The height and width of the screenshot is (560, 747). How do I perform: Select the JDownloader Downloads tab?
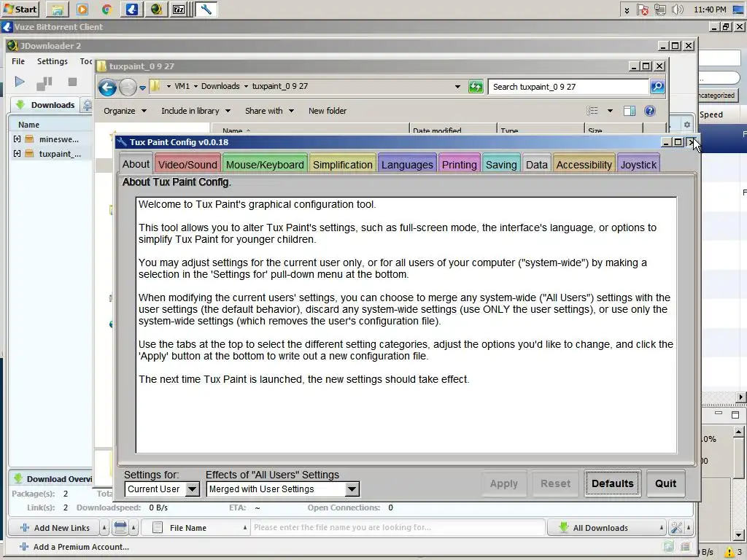point(45,105)
